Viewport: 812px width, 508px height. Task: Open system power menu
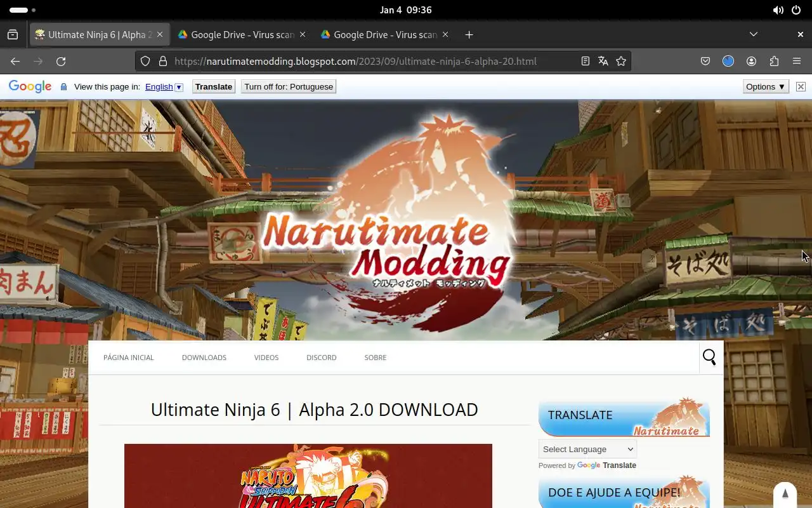pyautogui.click(x=797, y=10)
